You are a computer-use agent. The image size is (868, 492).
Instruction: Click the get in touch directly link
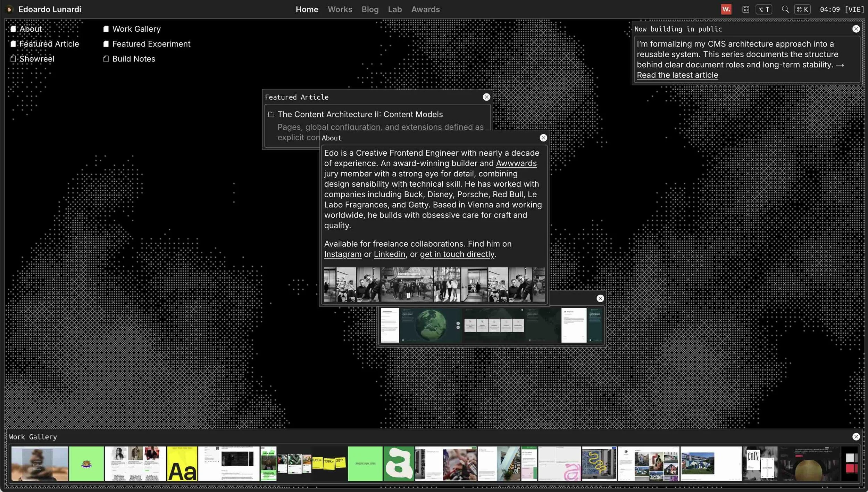tap(457, 254)
